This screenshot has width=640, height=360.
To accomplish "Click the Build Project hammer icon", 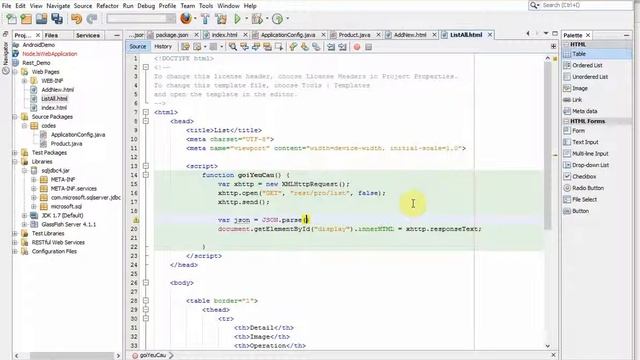I will [x=206, y=19].
